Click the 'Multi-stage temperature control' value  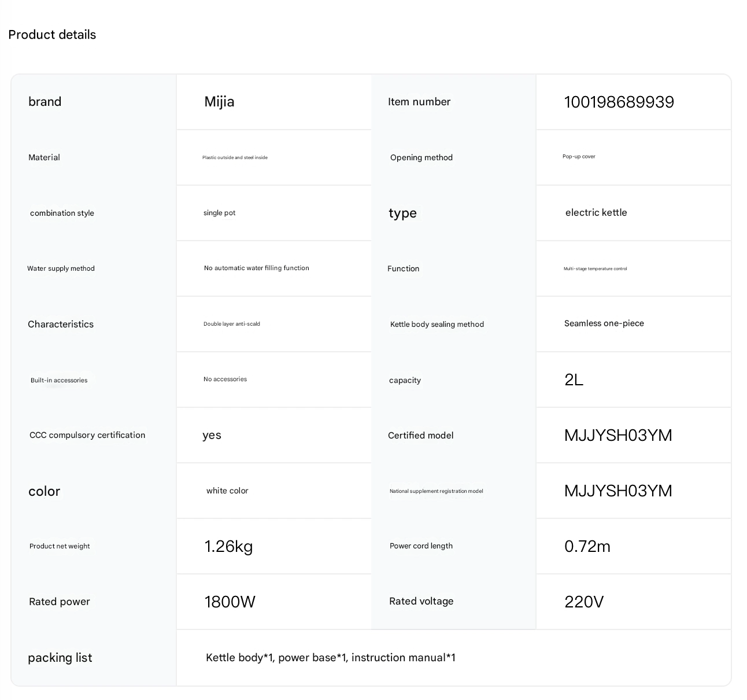tap(595, 268)
